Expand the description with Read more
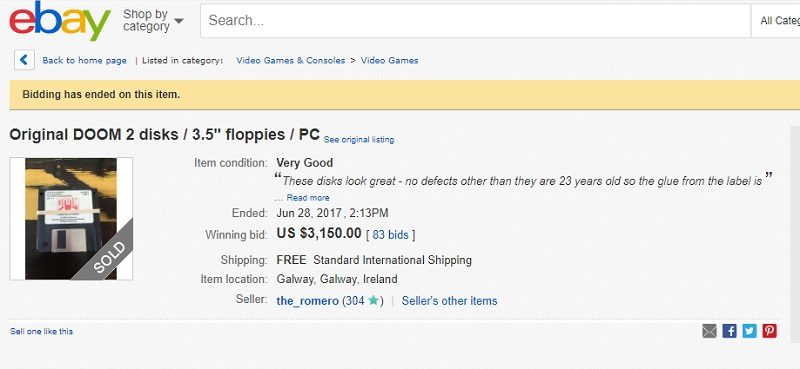800x369 pixels. coord(308,198)
